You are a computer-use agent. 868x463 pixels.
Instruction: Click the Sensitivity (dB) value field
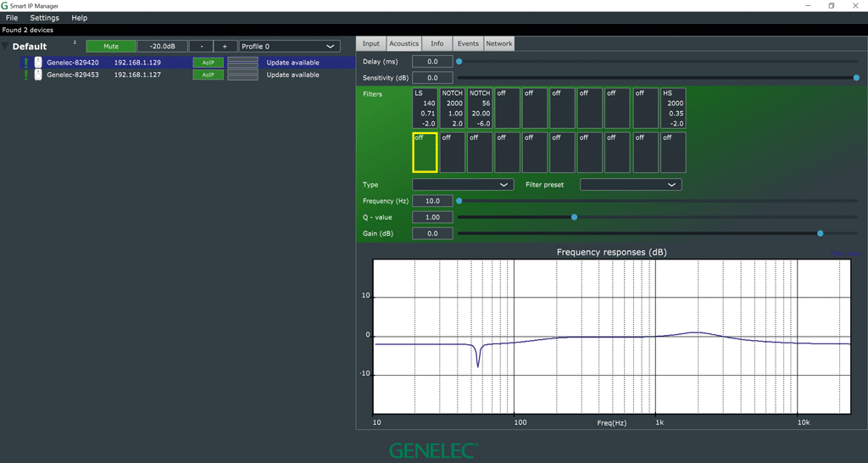coord(432,77)
